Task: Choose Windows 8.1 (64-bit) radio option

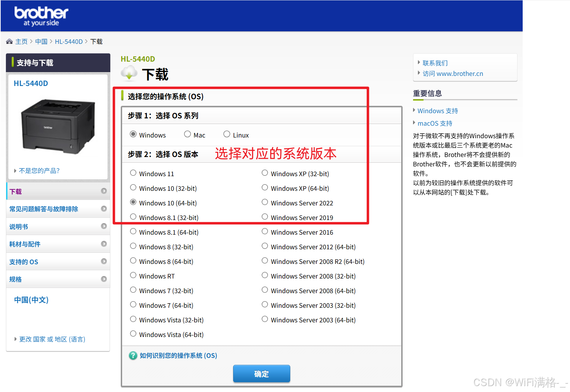Action: pos(133,231)
